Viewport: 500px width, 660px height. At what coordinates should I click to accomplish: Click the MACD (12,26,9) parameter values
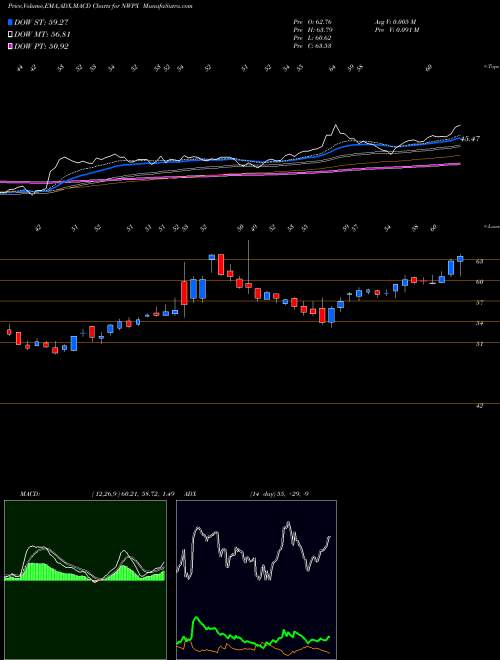click(x=133, y=494)
